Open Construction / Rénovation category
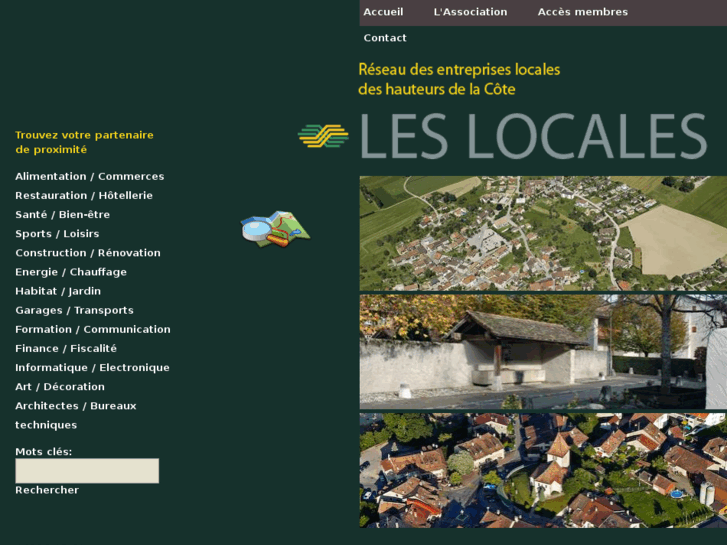Viewport: 727px width, 545px height. point(88,253)
